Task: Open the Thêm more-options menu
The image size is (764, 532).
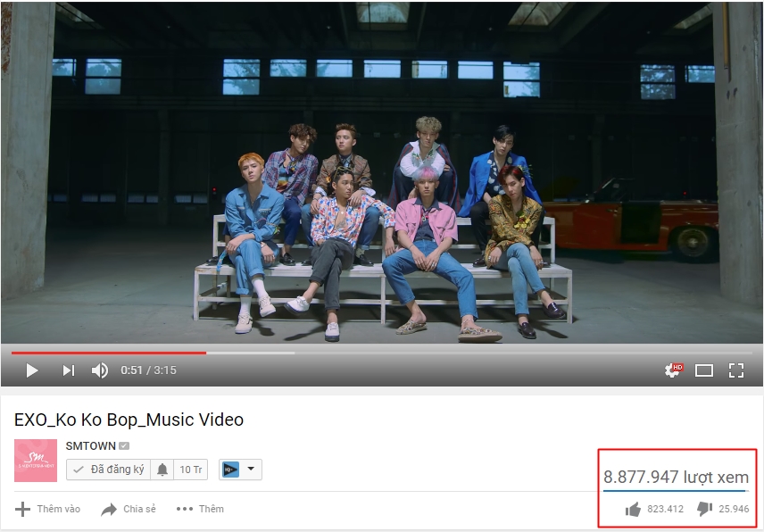Action: 200,509
